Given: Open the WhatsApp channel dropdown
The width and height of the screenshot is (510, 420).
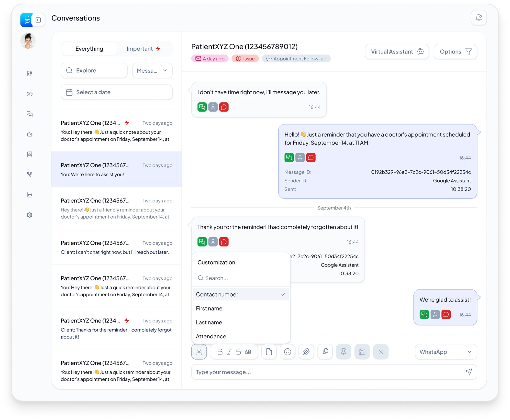Looking at the screenshot, I should 446,352.
